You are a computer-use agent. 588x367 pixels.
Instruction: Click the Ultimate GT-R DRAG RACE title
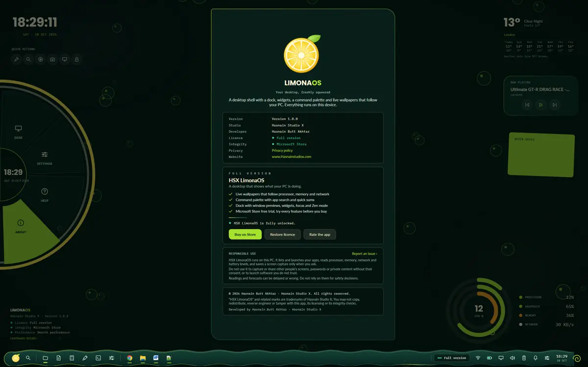(540, 90)
